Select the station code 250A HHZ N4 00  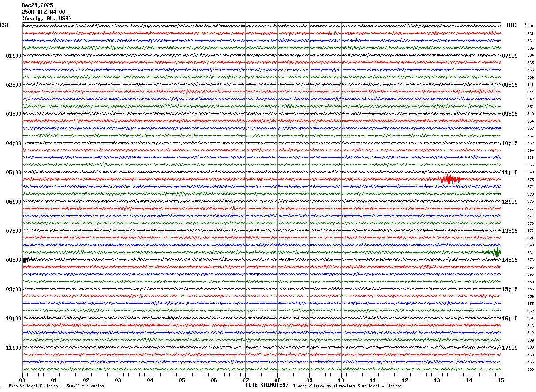click(x=43, y=12)
